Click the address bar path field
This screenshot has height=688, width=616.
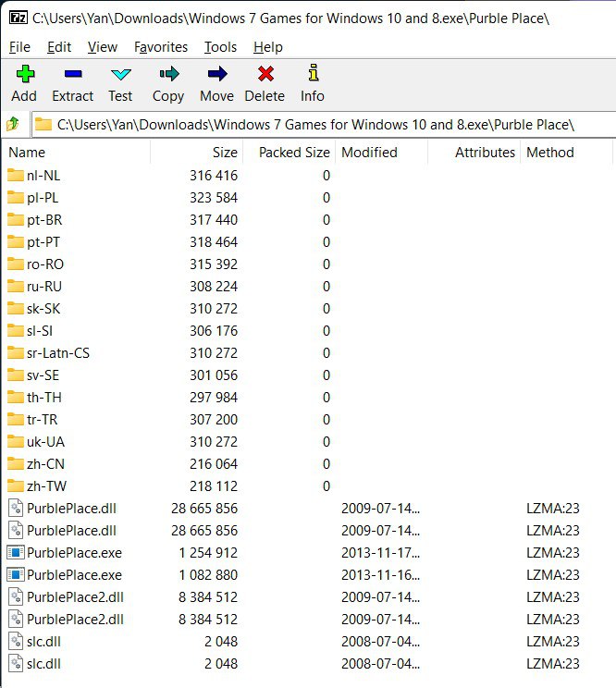point(324,125)
